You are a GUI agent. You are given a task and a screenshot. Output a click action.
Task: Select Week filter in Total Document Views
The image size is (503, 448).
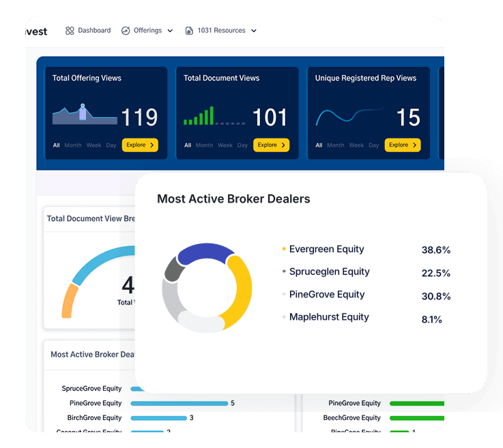point(225,145)
